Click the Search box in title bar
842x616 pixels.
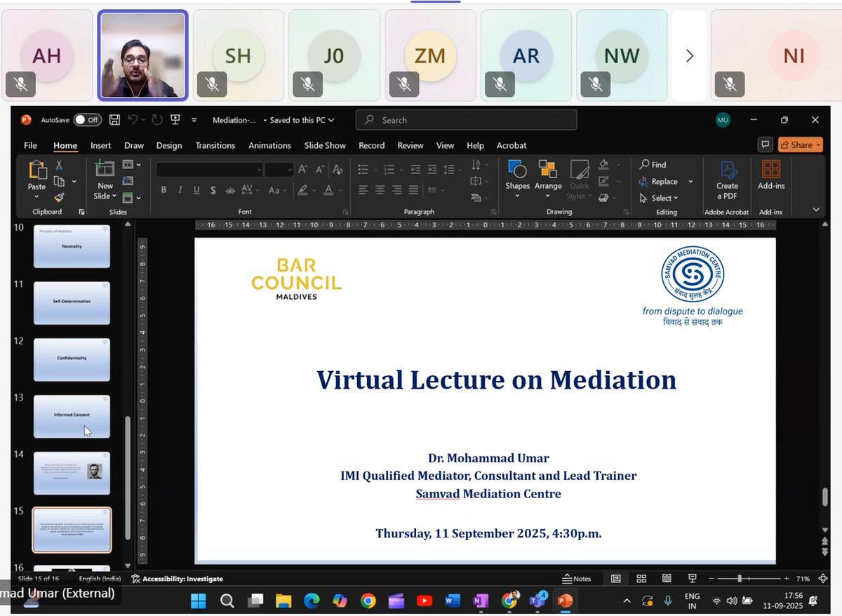click(x=466, y=120)
